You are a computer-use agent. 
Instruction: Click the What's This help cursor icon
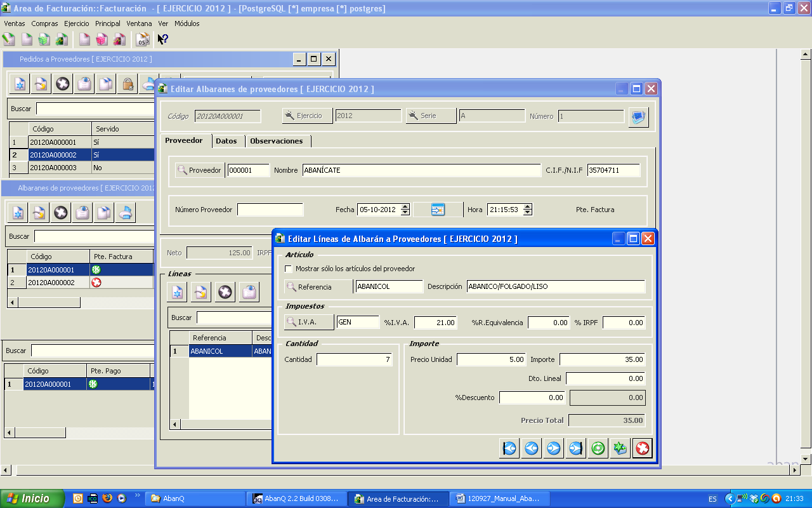pos(163,39)
